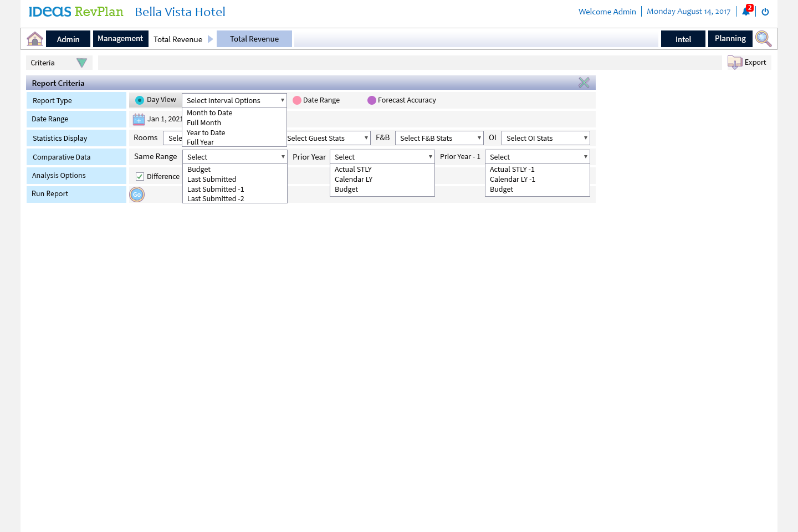
Task: Open the Date Range calendar icon
Action: [139, 119]
